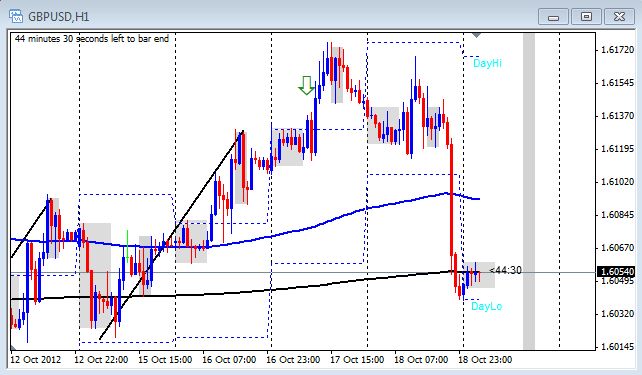Click the 16 Oct 07:00 time label
The image size is (642, 375).
(x=229, y=360)
